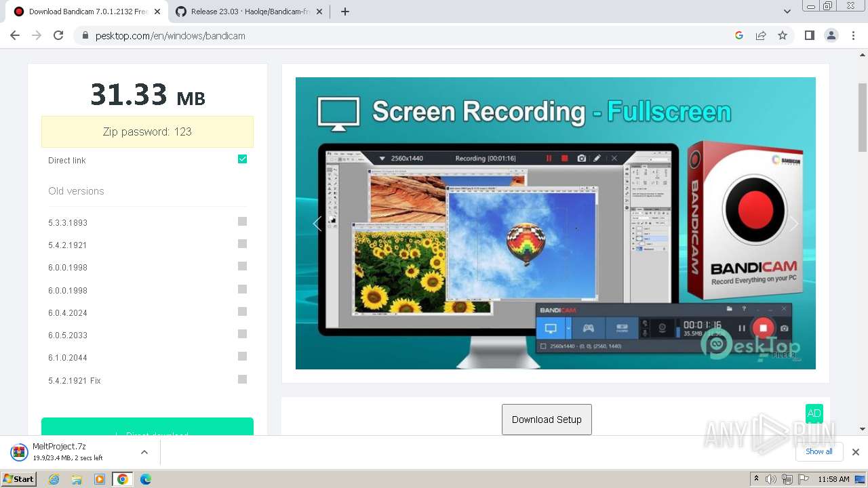Close the GitHub Release 23.03 tab
This screenshot has height=488, width=868.
(321, 12)
